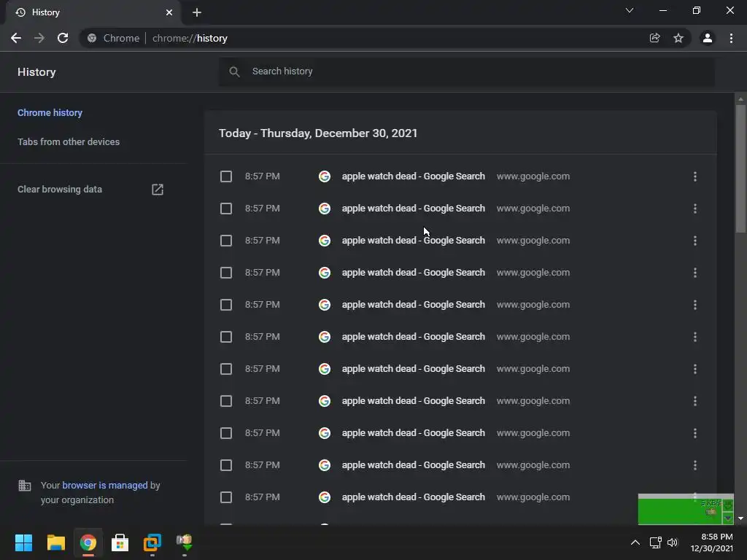
Task: Expand the tab search chevron in title bar
Action: pyautogui.click(x=630, y=10)
